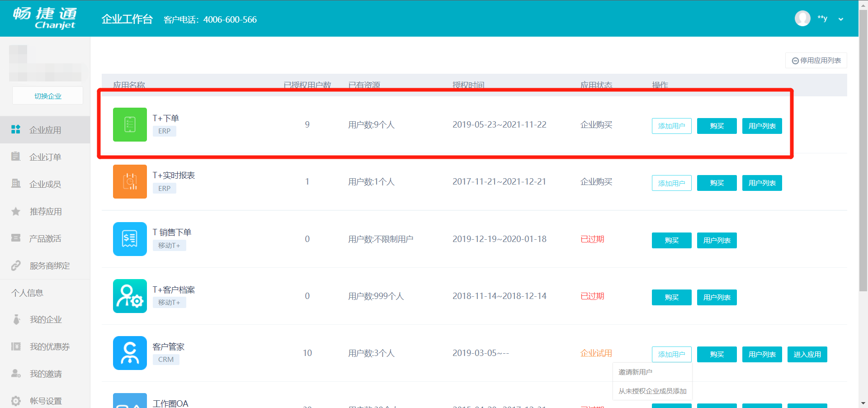Click the 企业订单 sidebar icon

point(16,157)
